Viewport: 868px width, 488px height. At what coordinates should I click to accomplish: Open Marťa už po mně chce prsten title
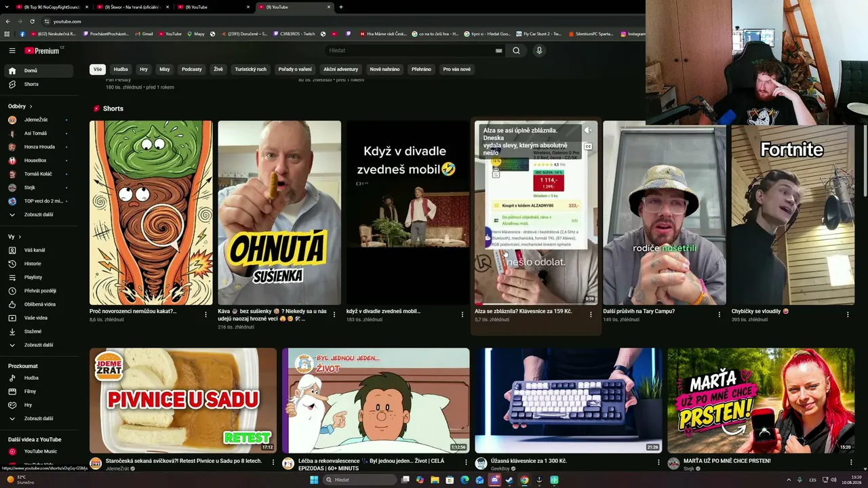click(x=727, y=461)
